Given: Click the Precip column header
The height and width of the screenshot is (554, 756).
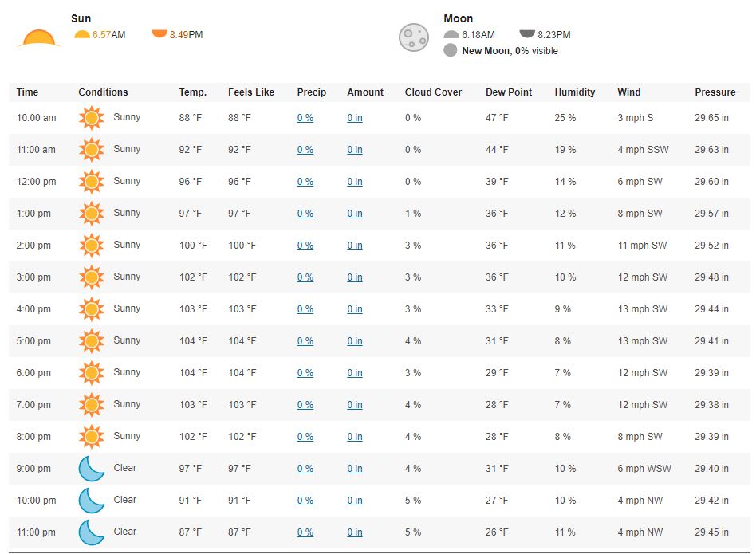Looking at the screenshot, I should pyautogui.click(x=312, y=92).
